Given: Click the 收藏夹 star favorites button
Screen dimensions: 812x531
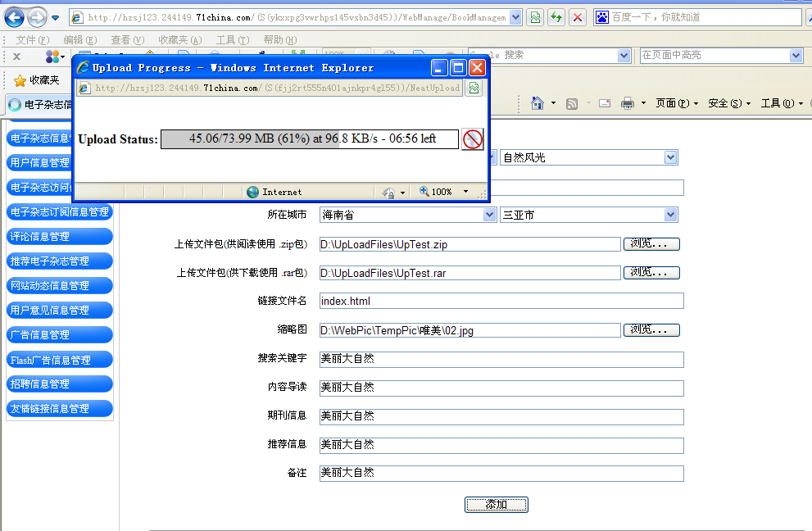Looking at the screenshot, I should click(x=37, y=80).
